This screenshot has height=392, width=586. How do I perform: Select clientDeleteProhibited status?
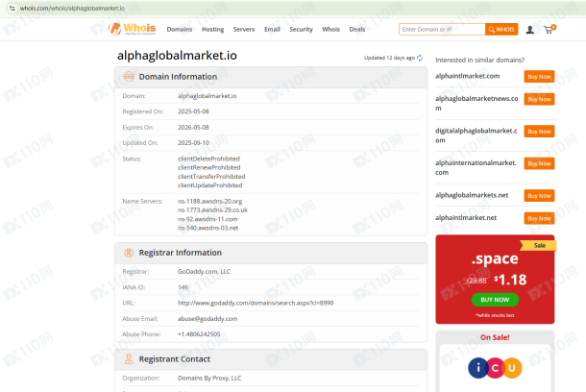(208, 159)
